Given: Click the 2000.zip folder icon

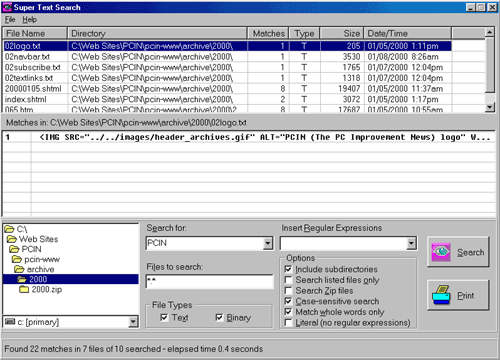Looking at the screenshot, I should (x=24, y=289).
